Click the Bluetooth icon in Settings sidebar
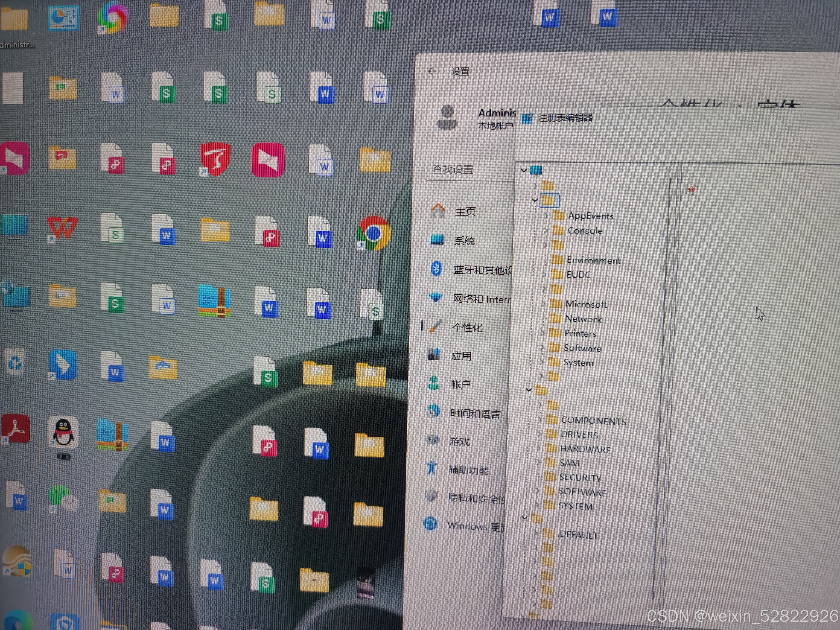840x630 pixels. pos(436,269)
